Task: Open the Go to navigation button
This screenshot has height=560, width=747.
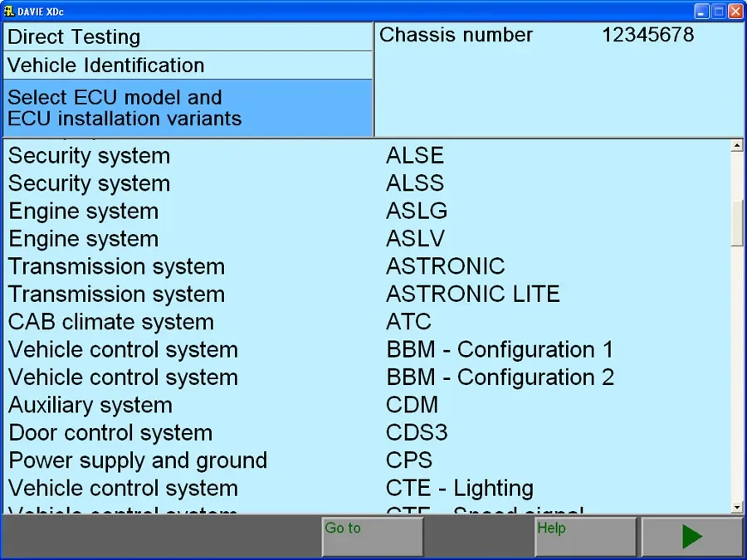Action: click(x=371, y=535)
